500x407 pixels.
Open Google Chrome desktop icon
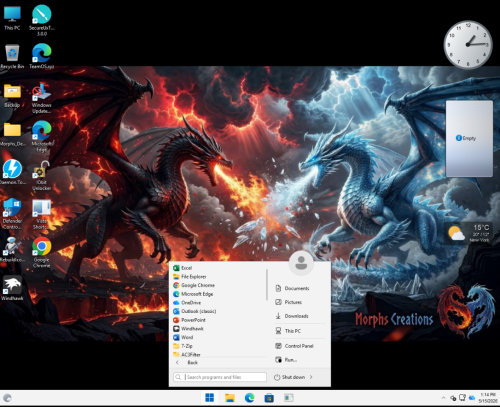(x=42, y=252)
